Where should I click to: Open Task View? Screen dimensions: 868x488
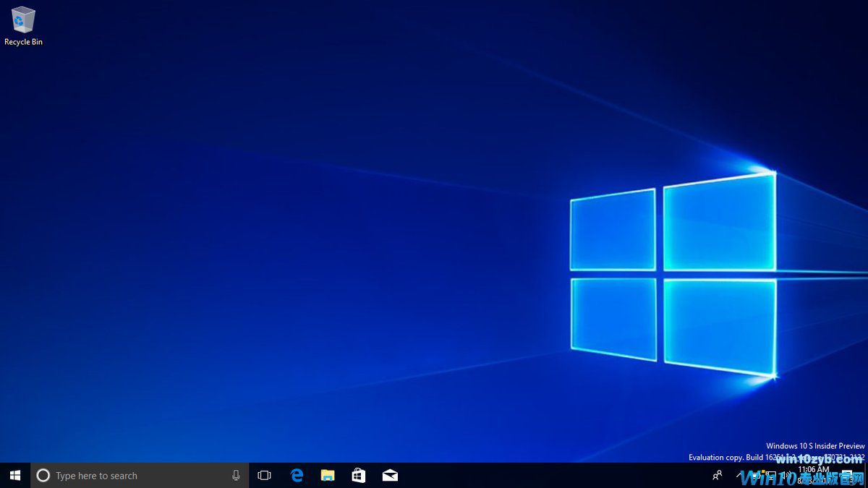(263, 475)
